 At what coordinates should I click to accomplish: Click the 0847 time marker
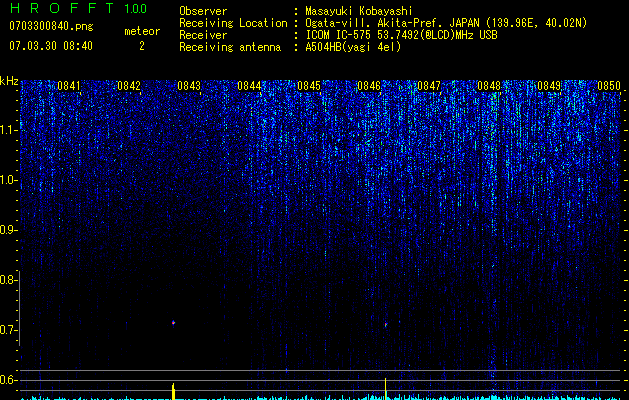coord(429,86)
